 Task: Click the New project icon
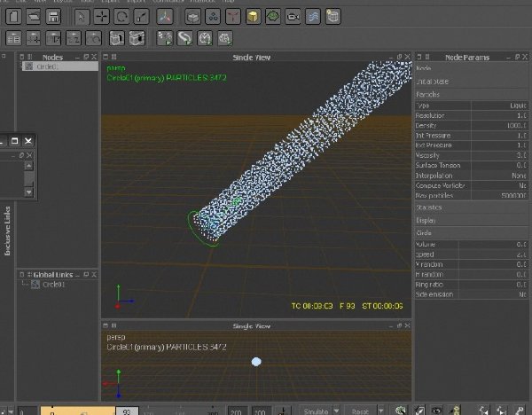click(13, 16)
